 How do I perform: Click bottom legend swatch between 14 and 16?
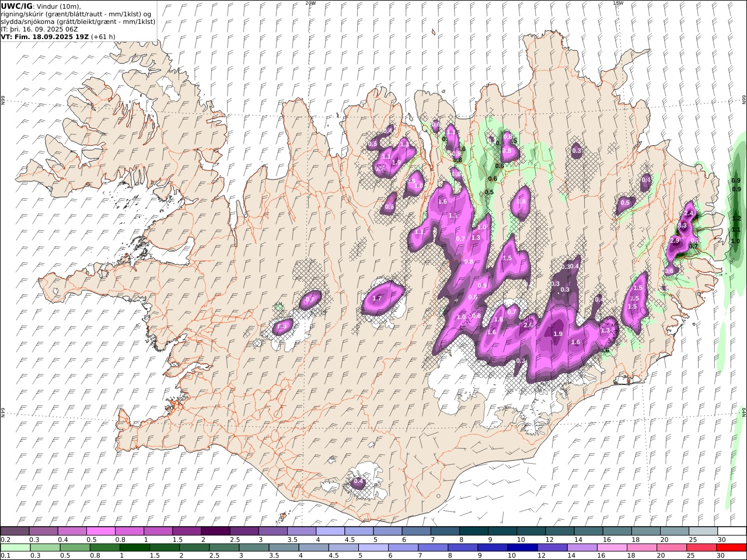582,548
